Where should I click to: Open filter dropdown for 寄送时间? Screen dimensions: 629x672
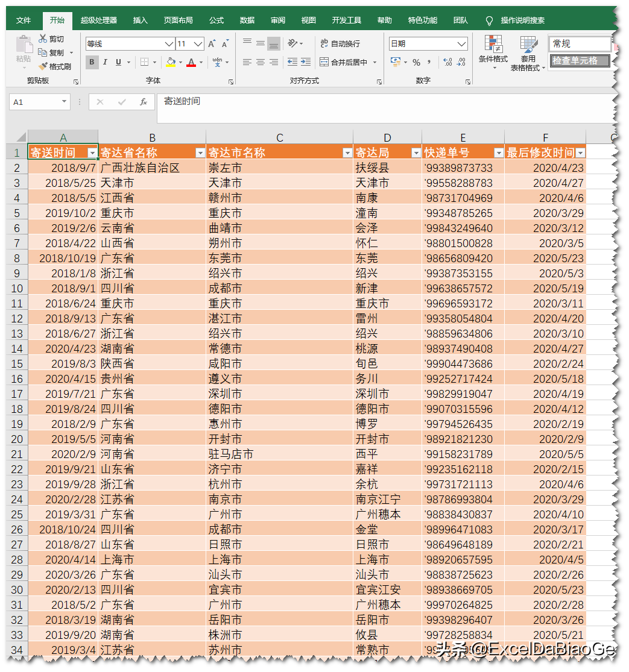(x=93, y=153)
